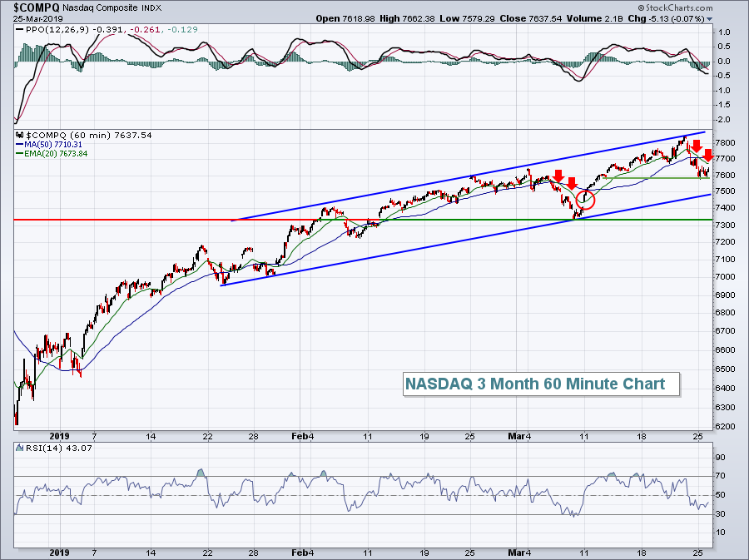
Task: Click the EMA(20) 7673.84 legend entry
Action: pyautogui.click(x=56, y=154)
